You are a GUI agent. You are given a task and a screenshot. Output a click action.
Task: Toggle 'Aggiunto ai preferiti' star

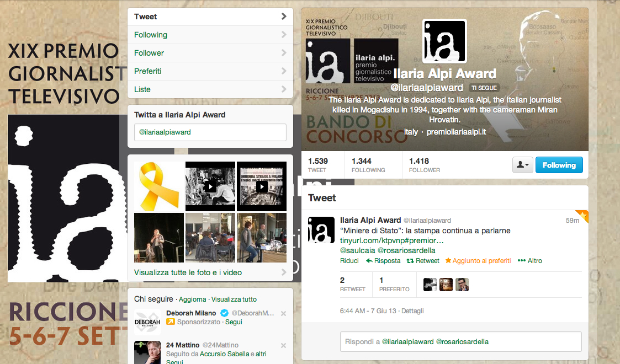click(478, 260)
